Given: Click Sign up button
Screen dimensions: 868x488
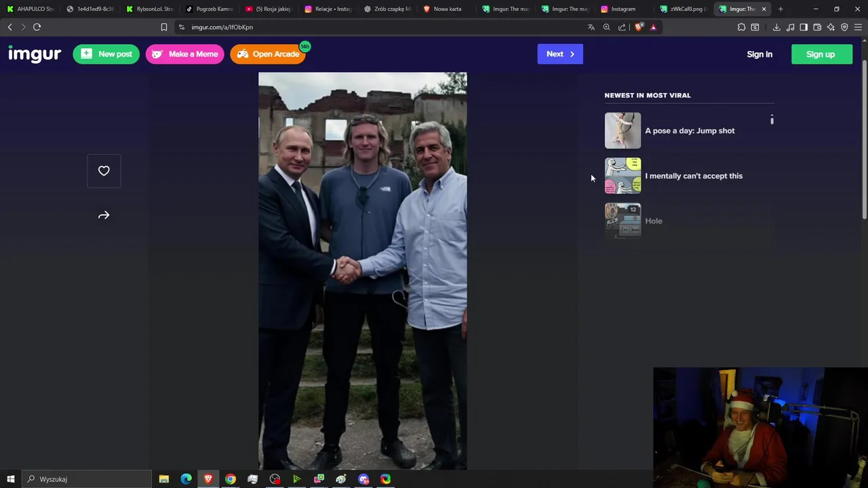Looking at the screenshot, I should (x=821, y=54).
